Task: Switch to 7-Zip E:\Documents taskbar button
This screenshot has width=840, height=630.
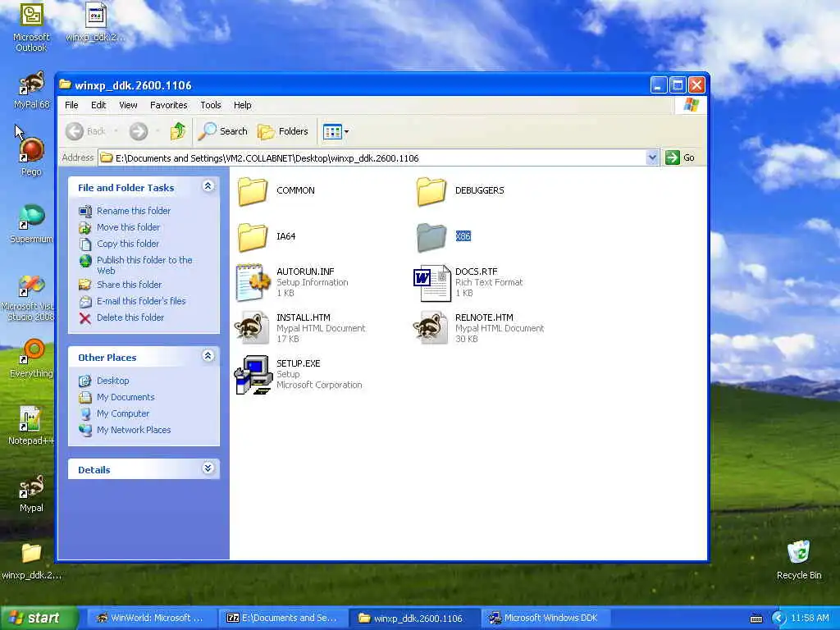Action: [x=283, y=619]
